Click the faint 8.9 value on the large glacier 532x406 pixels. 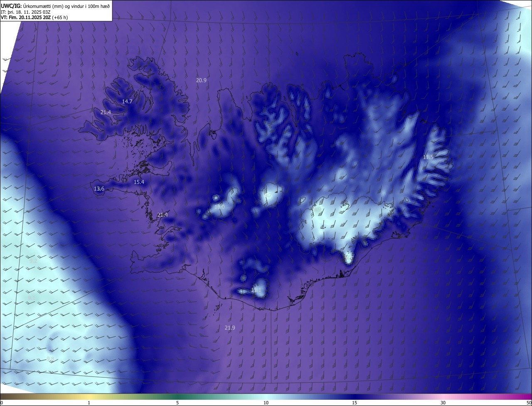click(317, 210)
